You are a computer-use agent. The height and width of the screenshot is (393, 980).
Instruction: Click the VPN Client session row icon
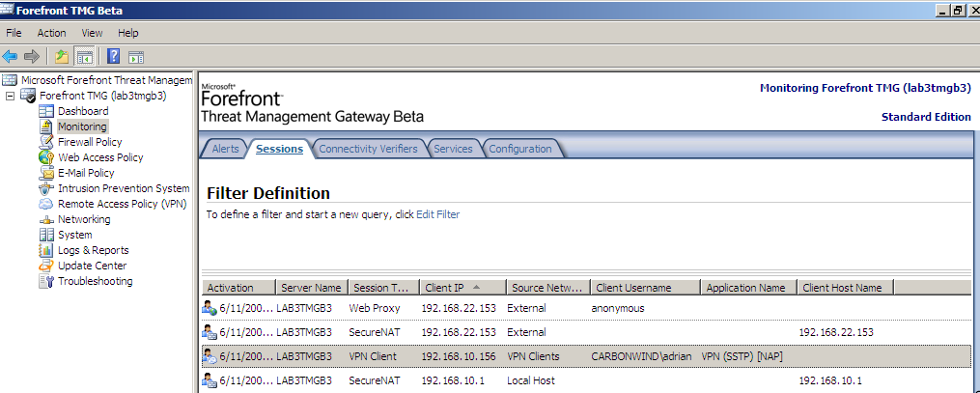[210, 356]
